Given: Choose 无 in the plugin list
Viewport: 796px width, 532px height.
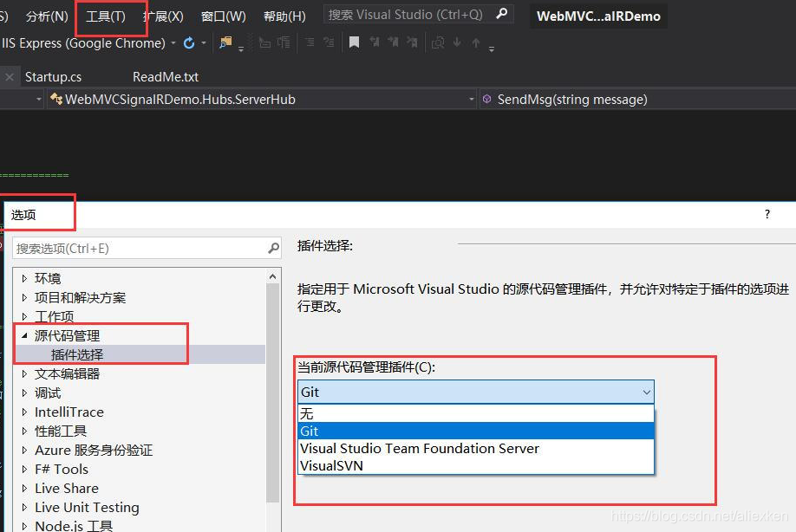Looking at the screenshot, I should tap(476, 414).
